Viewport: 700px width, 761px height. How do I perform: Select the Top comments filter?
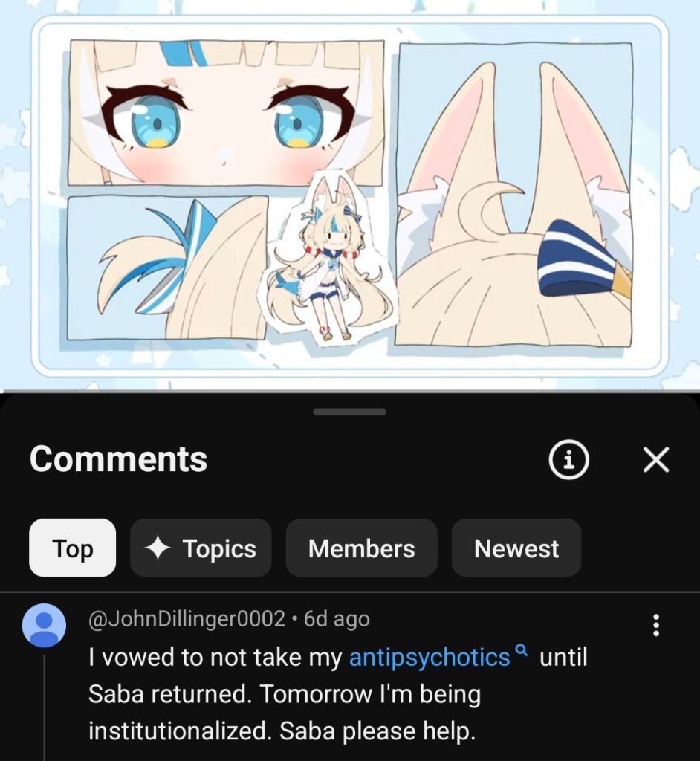pos(72,548)
